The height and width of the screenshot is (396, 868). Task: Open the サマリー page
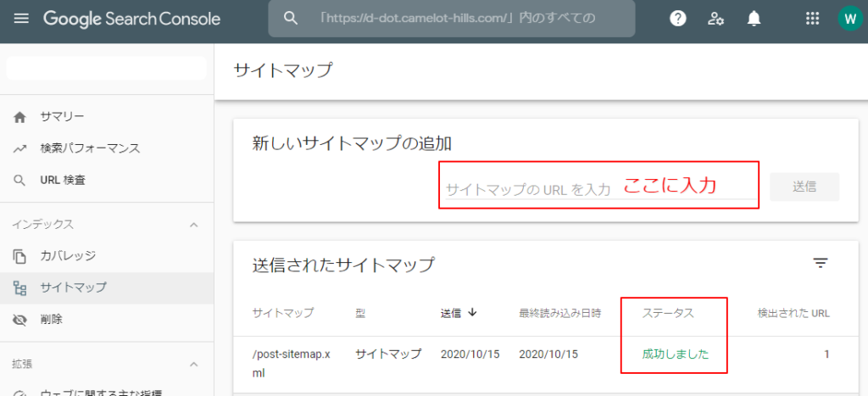[x=62, y=116]
